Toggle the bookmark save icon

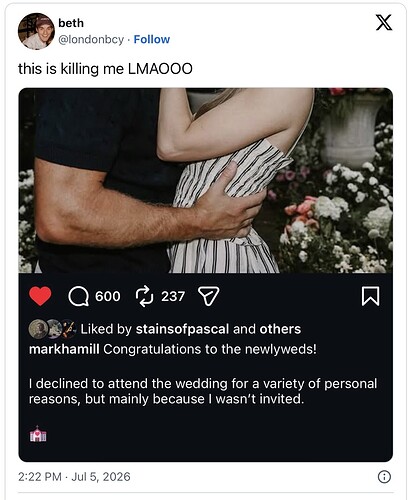click(370, 296)
